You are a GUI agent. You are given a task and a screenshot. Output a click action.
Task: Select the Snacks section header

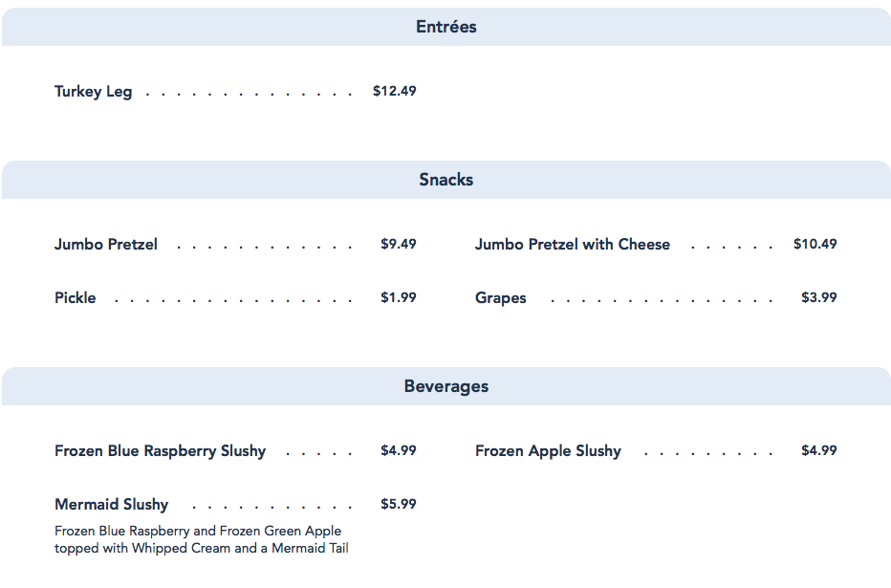point(445,180)
